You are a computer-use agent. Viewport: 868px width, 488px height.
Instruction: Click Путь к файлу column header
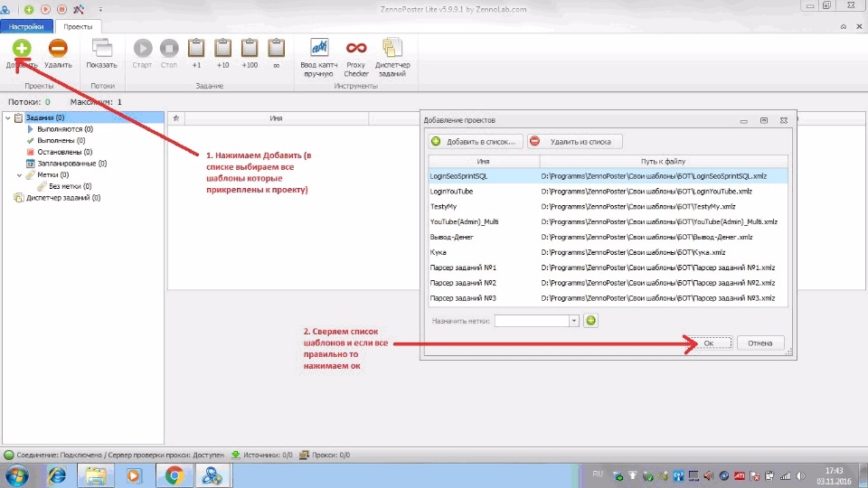point(663,162)
